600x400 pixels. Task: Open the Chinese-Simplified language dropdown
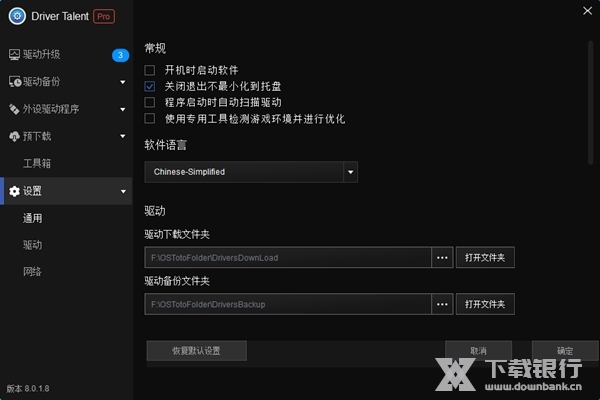251,172
